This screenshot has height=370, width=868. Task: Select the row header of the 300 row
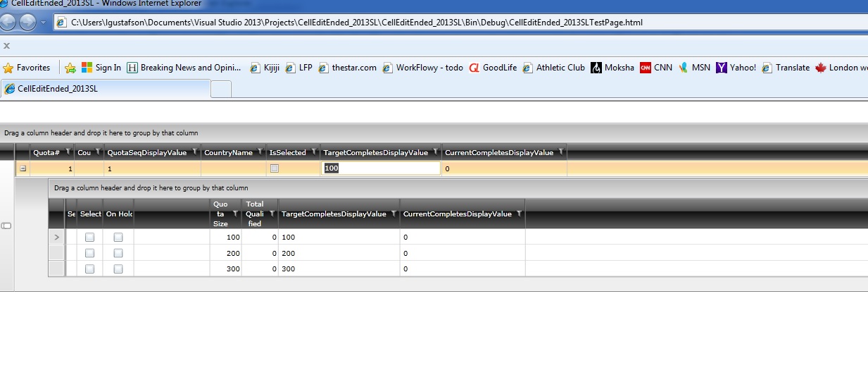click(56, 269)
